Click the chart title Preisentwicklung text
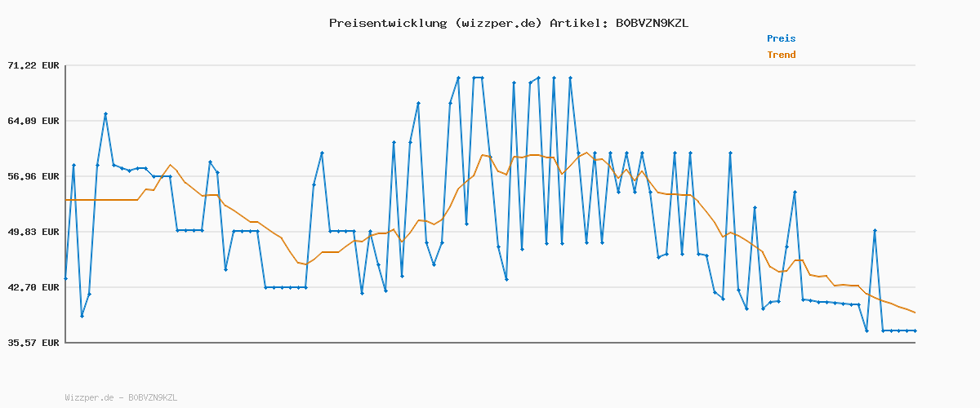This screenshot has width=980, height=408. [386, 23]
